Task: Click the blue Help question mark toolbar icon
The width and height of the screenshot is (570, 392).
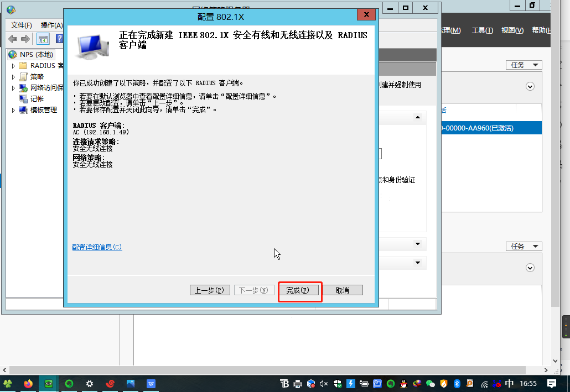Action: (60, 39)
